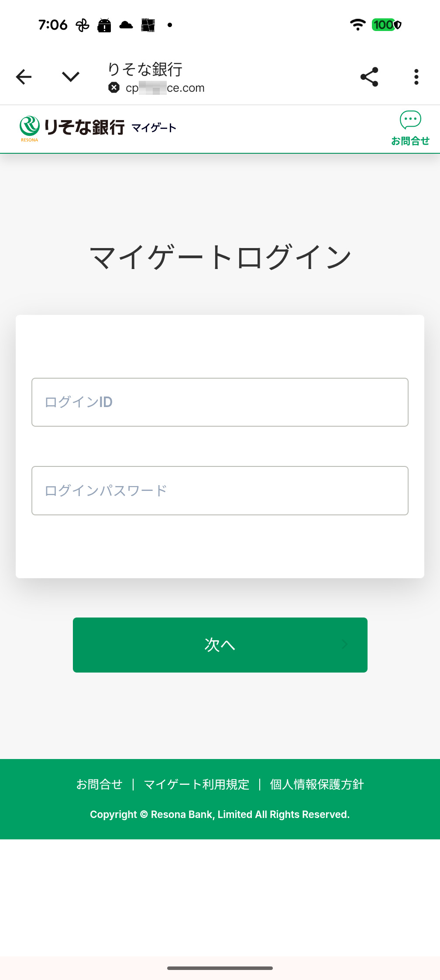440x980 pixels.
Task: Open the マイゲート利用規定 link
Action: coord(196,784)
